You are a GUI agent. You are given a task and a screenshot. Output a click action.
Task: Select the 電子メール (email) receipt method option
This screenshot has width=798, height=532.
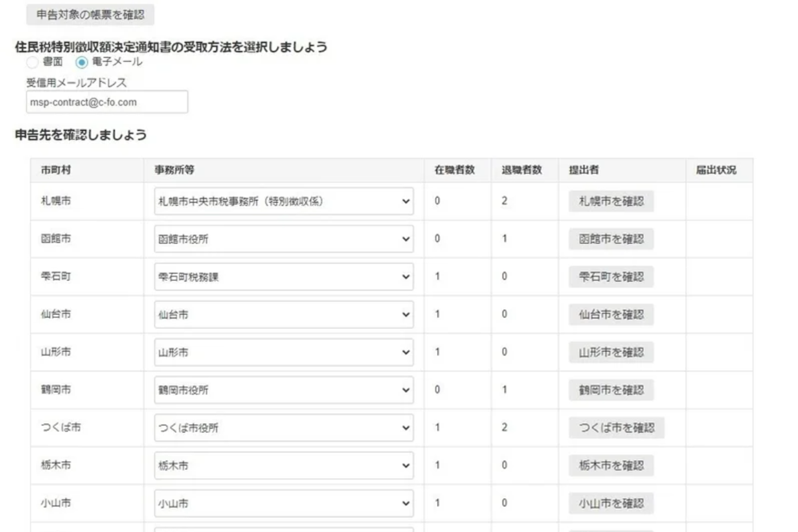83,62
